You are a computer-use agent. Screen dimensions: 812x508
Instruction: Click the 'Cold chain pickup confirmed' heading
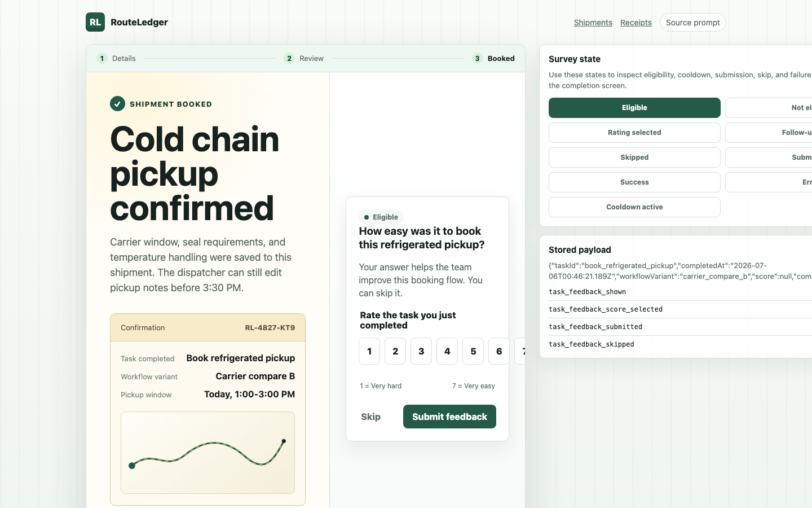195,173
